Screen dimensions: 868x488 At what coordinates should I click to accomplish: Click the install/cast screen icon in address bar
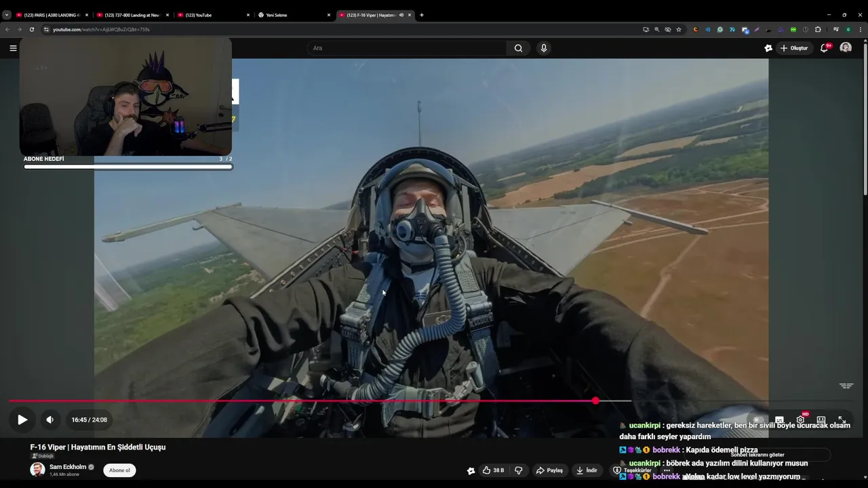(646, 29)
